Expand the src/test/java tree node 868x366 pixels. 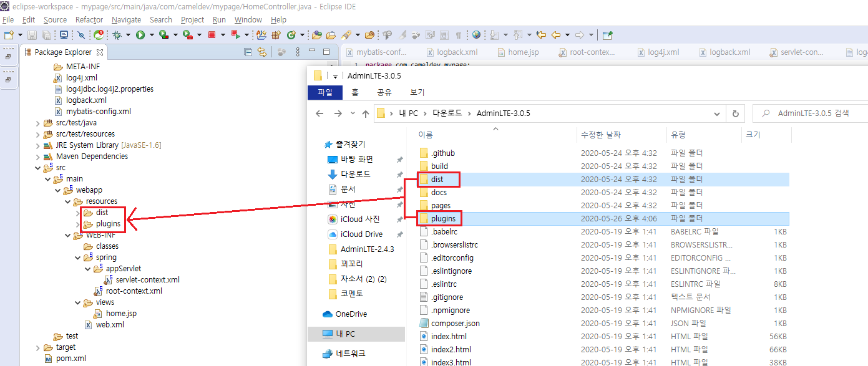[37, 123]
